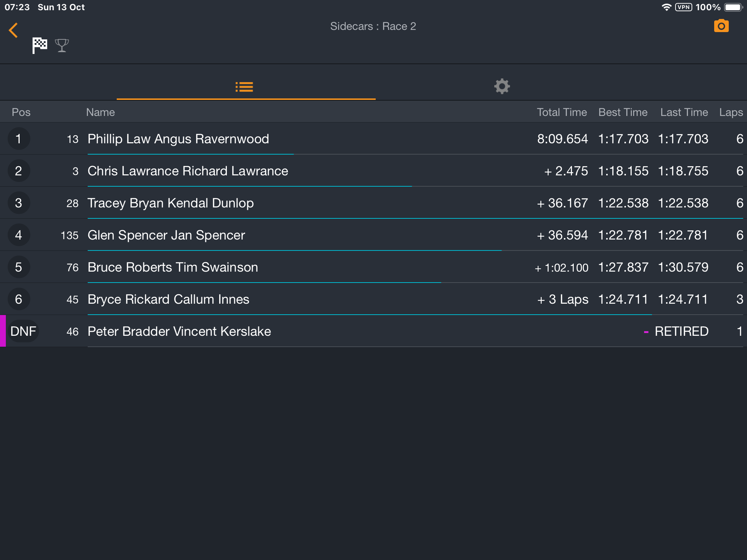The height and width of the screenshot is (560, 747).
Task: Select position 4 badge for Glen Spencer
Action: pyautogui.click(x=19, y=235)
